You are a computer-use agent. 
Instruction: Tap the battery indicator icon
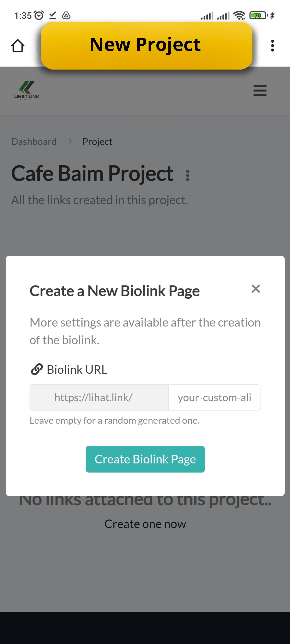pos(258,15)
